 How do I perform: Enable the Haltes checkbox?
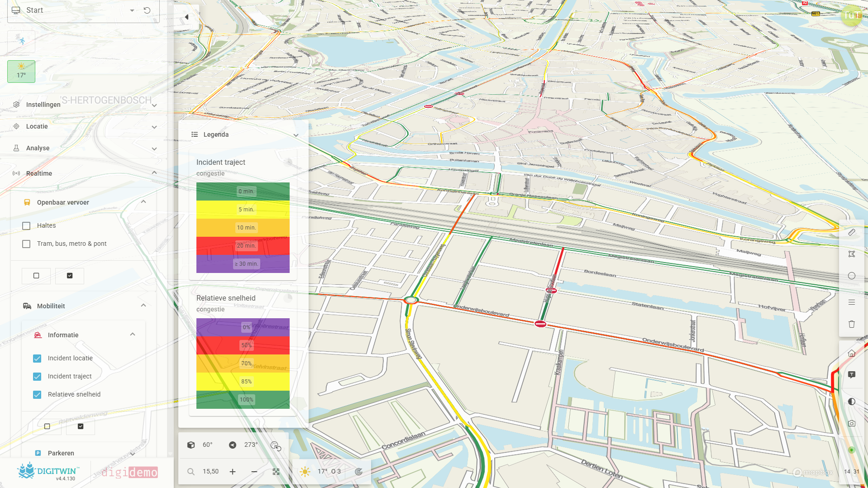point(26,225)
